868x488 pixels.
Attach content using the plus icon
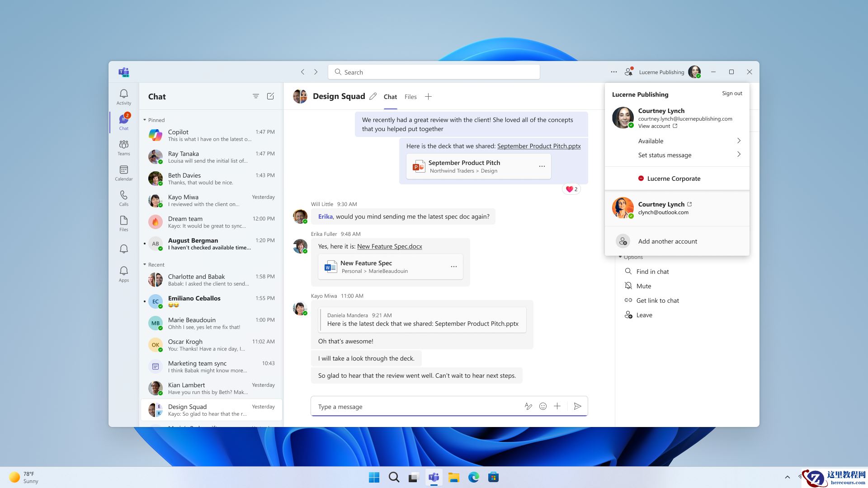point(557,406)
